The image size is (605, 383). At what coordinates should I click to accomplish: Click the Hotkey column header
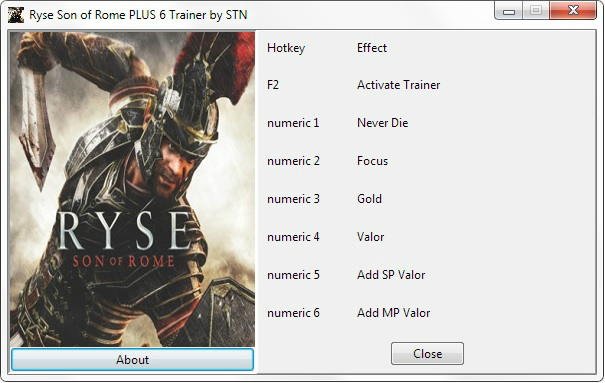286,48
